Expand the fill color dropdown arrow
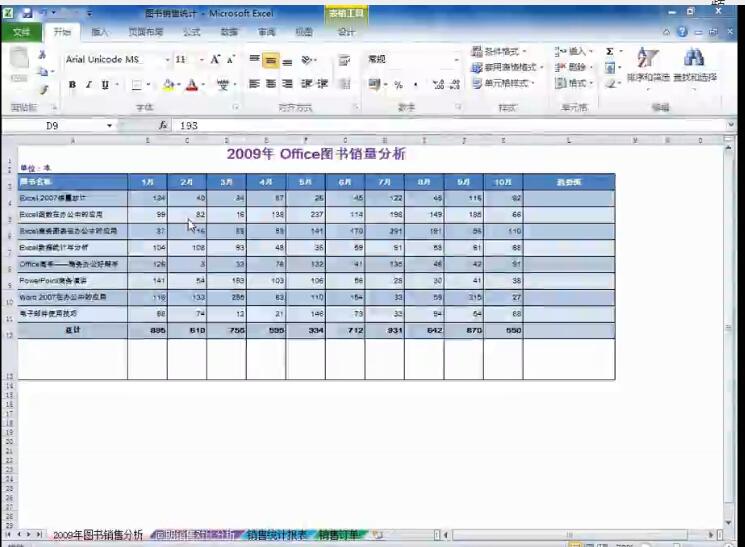Viewport: 745px width, 547px height. pos(178,85)
